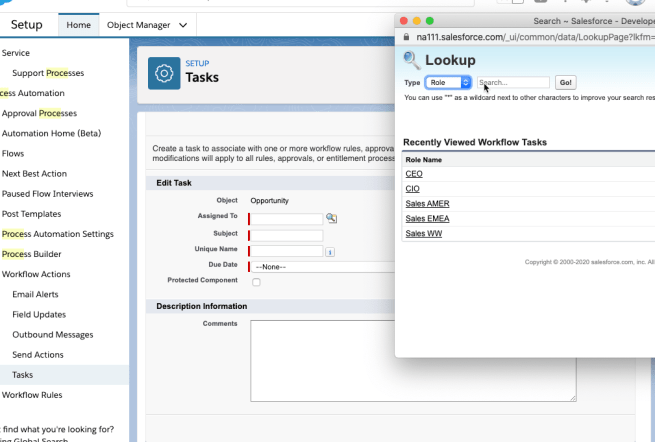Click the Unique Name info icon
The image size is (655, 442).
coord(330,252)
